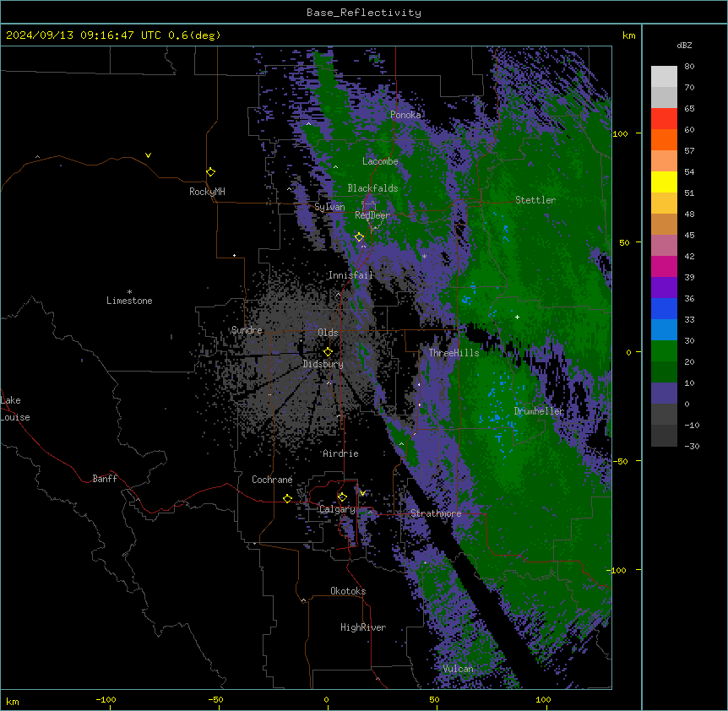This screenshot has height=711, width=728.
Task: Click the Okotoks label
Action: (x=348, y=591)
